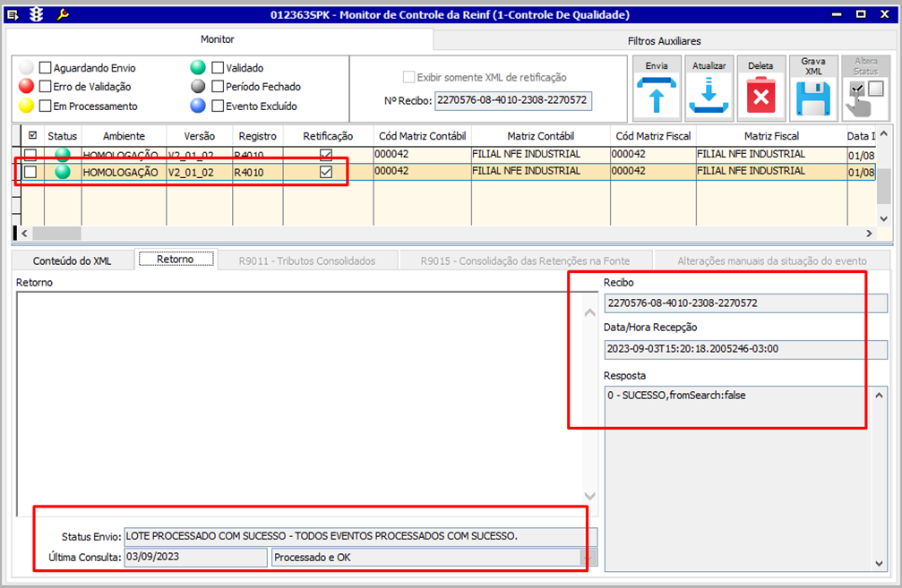Click the Status Envio field
This screenshot has width=902, height=588.
click(361, 536)
